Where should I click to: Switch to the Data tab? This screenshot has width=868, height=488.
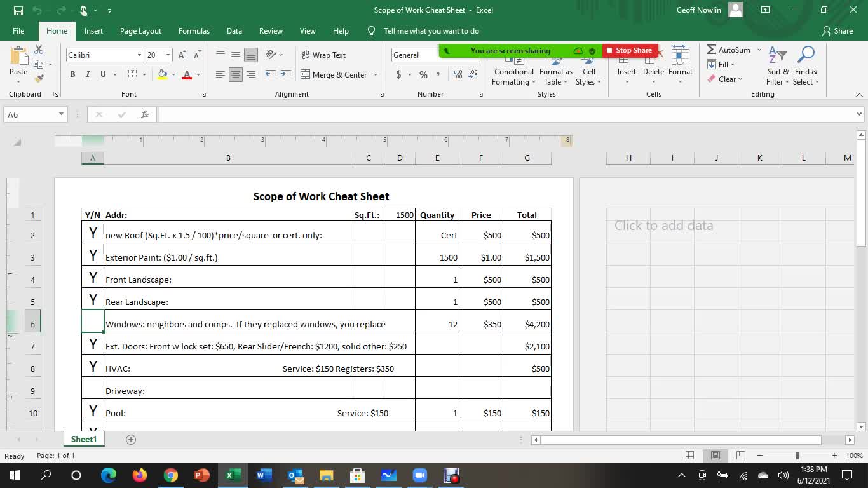click(234, 31)
